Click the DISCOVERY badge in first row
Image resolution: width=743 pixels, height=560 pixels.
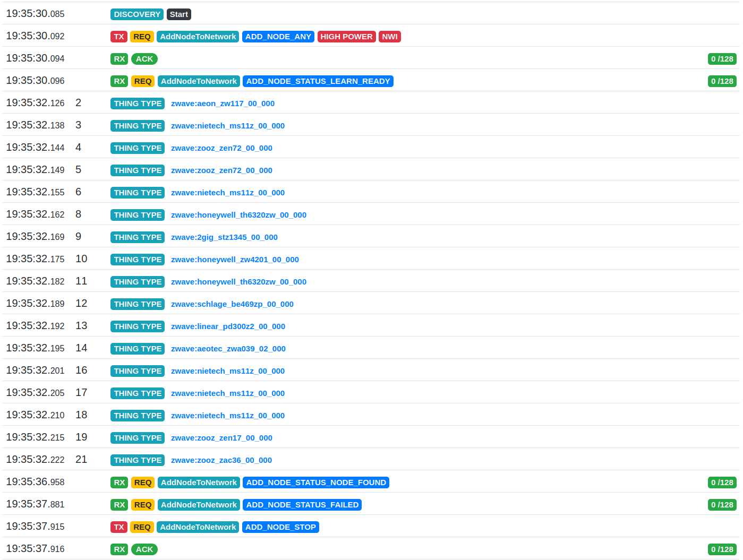137,14
